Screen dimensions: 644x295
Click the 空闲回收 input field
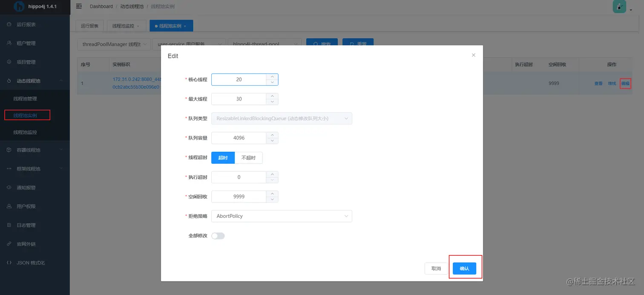click(239, 197)
